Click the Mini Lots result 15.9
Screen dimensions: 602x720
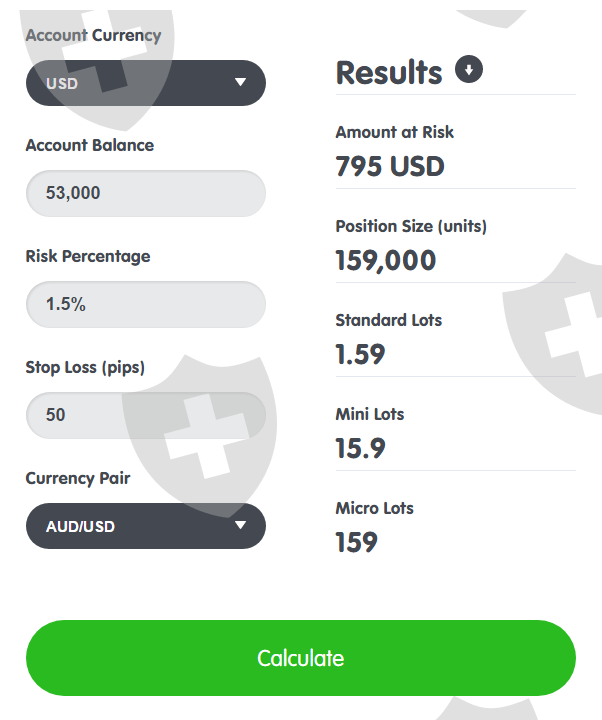tap(360, 449)
